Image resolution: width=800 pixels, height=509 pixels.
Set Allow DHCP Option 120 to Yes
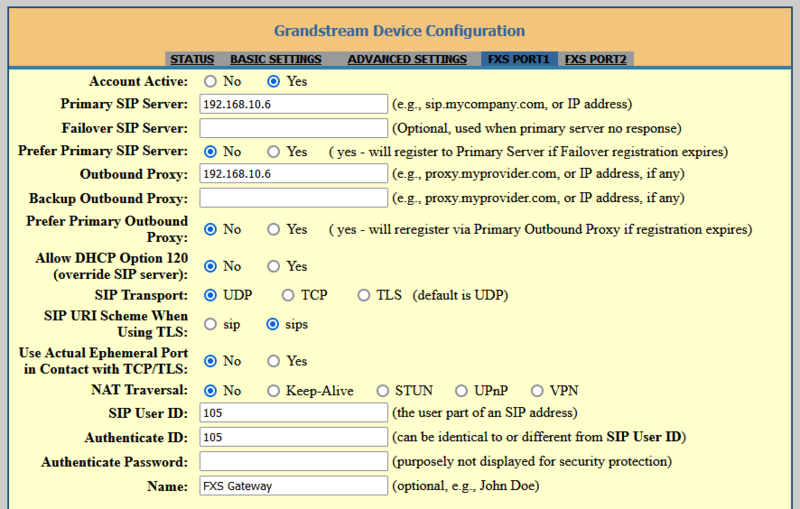273,266
